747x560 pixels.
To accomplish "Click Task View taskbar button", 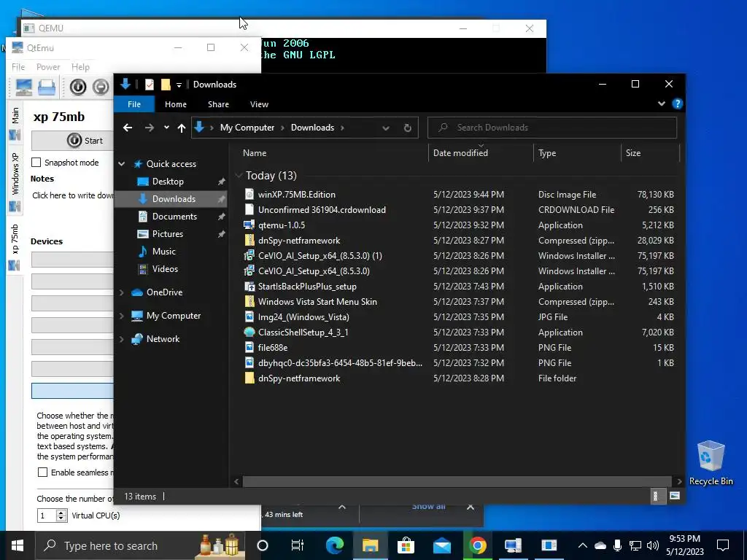I will pos(298,545).
